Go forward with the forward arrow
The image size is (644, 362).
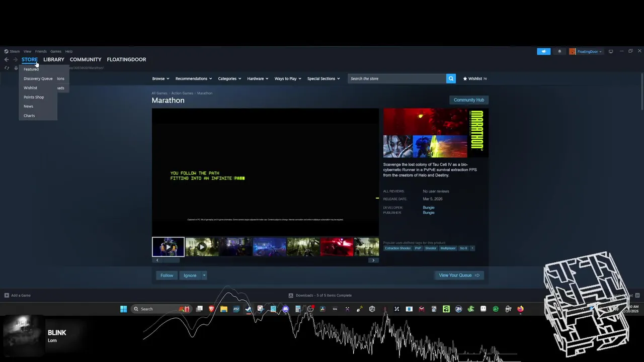coord(15,59)
